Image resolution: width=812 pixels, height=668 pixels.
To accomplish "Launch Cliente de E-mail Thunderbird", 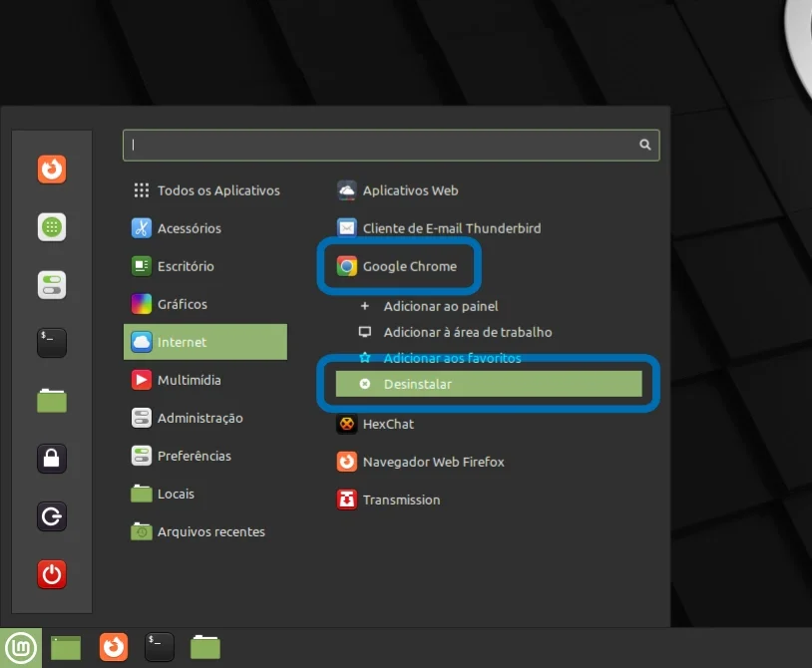I will (489, 228).
